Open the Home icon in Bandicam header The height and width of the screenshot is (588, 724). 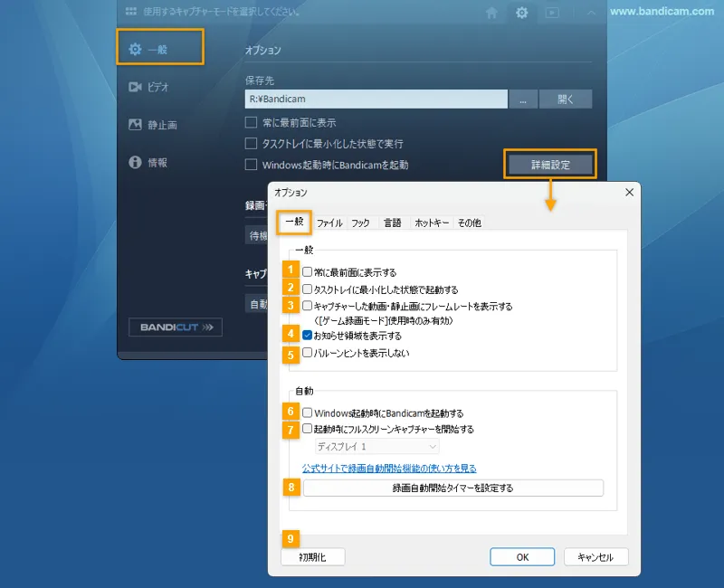click(x=491, y=13)
